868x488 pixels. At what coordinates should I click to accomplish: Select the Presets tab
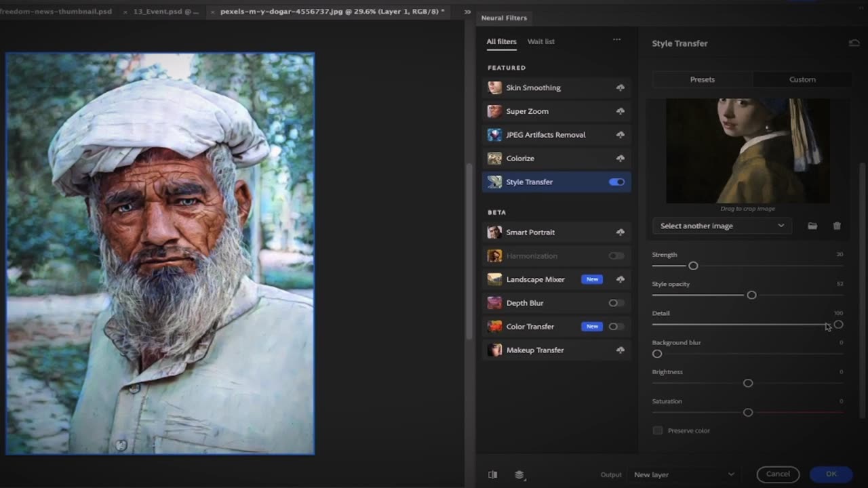[703, 79]
